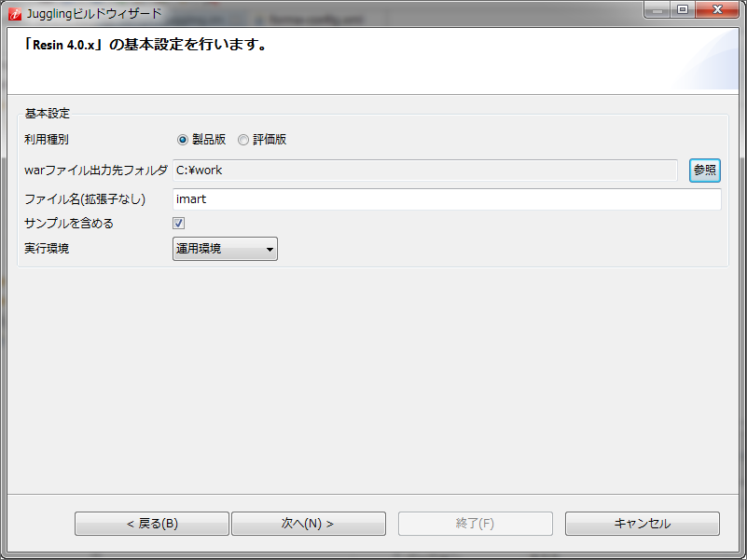Click the 利用種別 label

pyautogui.click(x=47, y=140)
